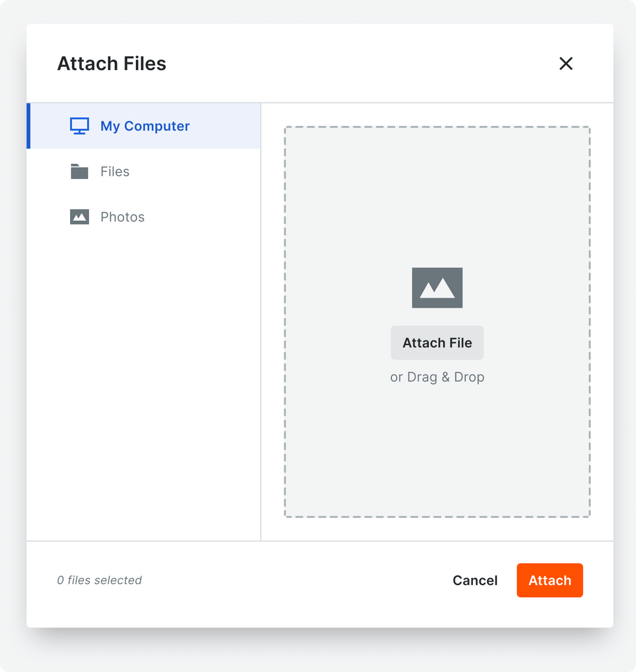Click the blue accent bar beside My Computer
The image size is (636, 672).
coord(28,125)
